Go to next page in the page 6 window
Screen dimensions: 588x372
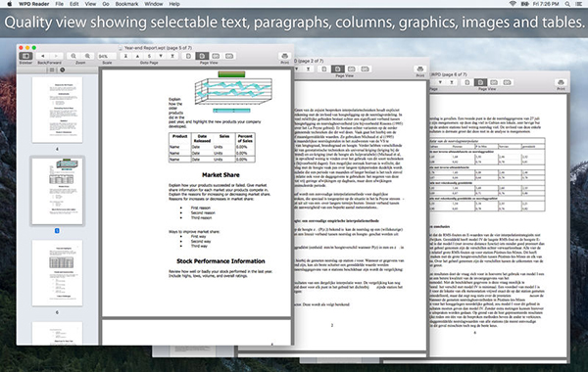tap(440, 82)
